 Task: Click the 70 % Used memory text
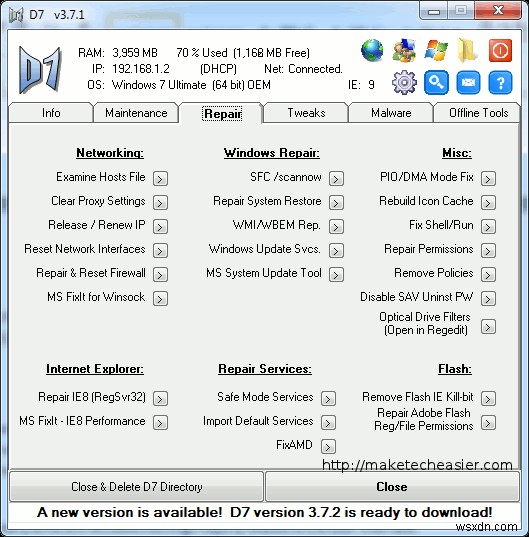click(202, 53)
